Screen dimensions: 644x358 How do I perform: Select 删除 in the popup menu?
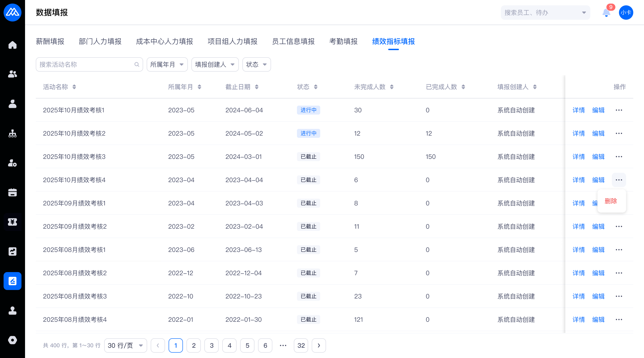(x=610, y=201)
